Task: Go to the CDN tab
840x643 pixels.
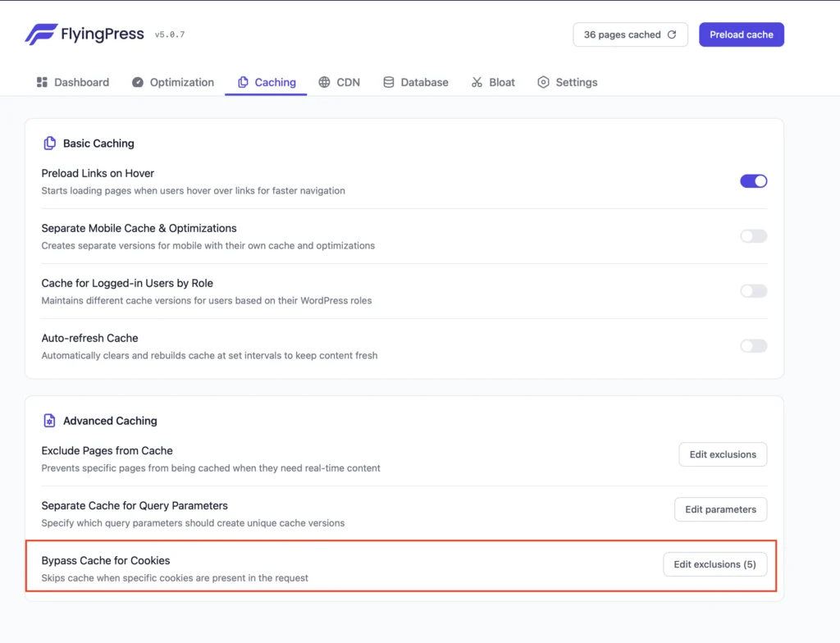Action: pyautogui.click(x=339, y=82)
